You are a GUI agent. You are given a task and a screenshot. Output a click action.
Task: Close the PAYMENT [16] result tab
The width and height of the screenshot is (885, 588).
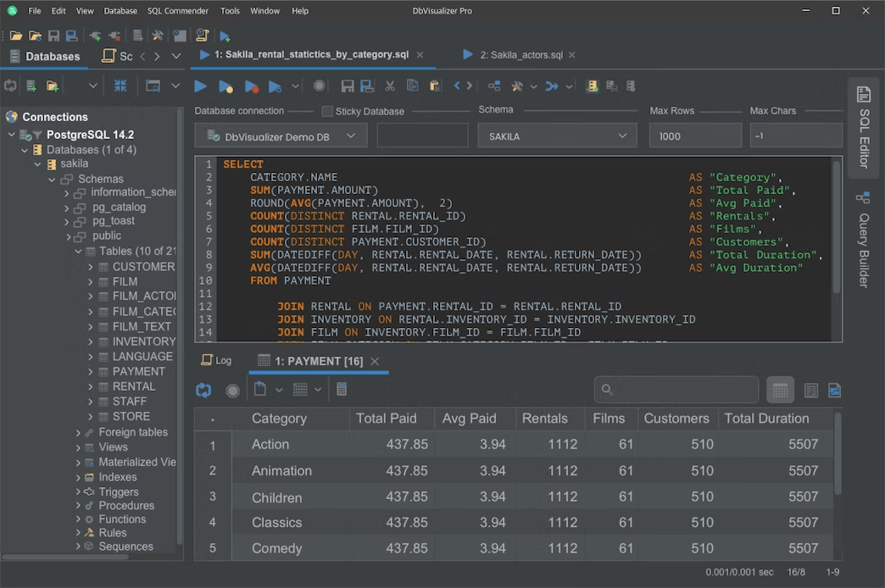375,361
